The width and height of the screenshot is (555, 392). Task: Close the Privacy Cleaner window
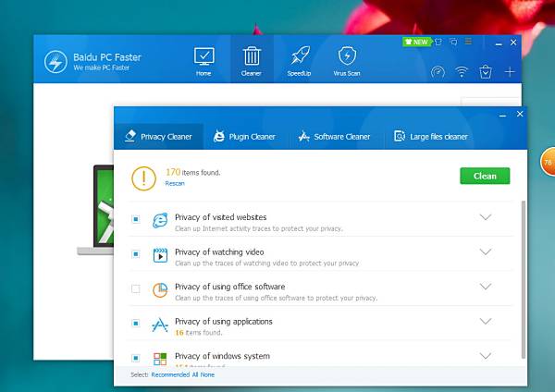520,114
